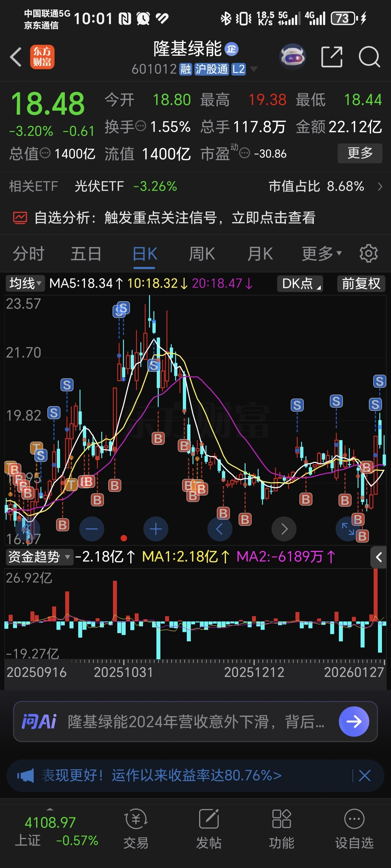The width and height of the screenshot is (391, 868).
Task: Zoom out chart with minus button
Action: tap(92, 529)
